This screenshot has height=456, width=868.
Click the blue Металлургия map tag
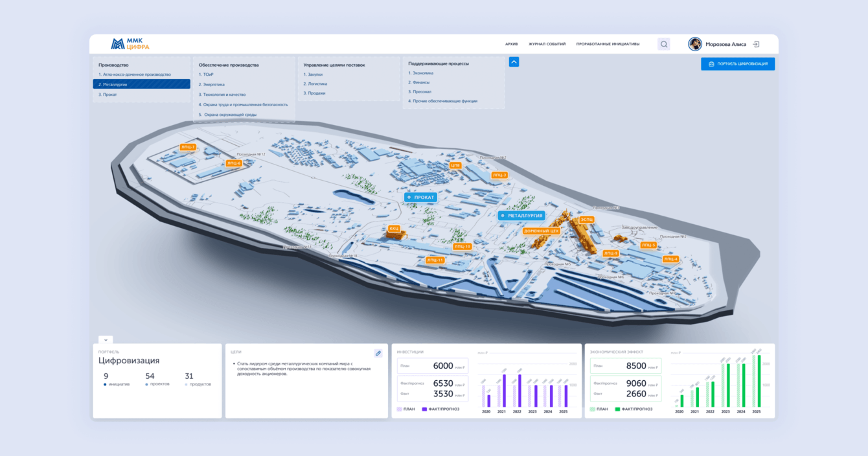(x=521, y=216)
